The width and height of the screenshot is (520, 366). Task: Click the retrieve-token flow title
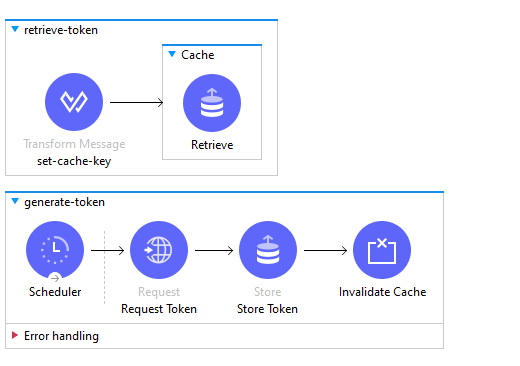61,30
